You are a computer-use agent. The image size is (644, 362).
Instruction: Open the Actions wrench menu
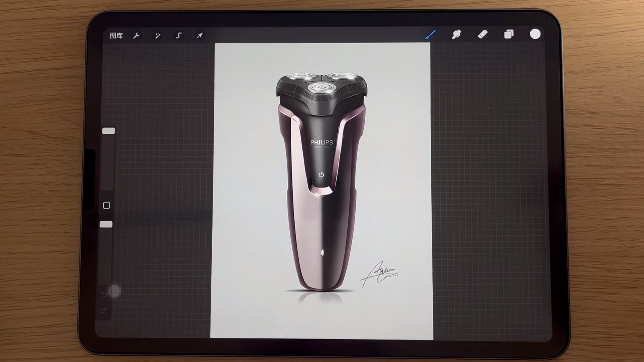click(137, 36)
